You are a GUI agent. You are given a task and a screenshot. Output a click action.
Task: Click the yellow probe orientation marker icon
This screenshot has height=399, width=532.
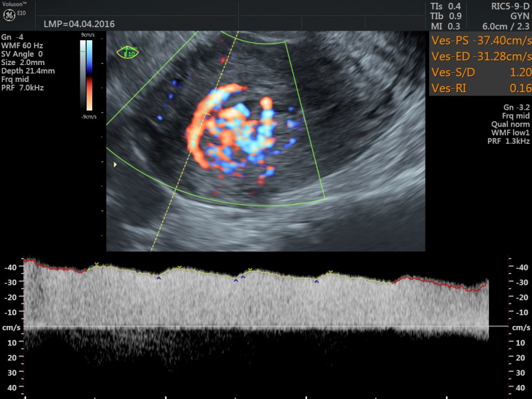click(127, 52)
